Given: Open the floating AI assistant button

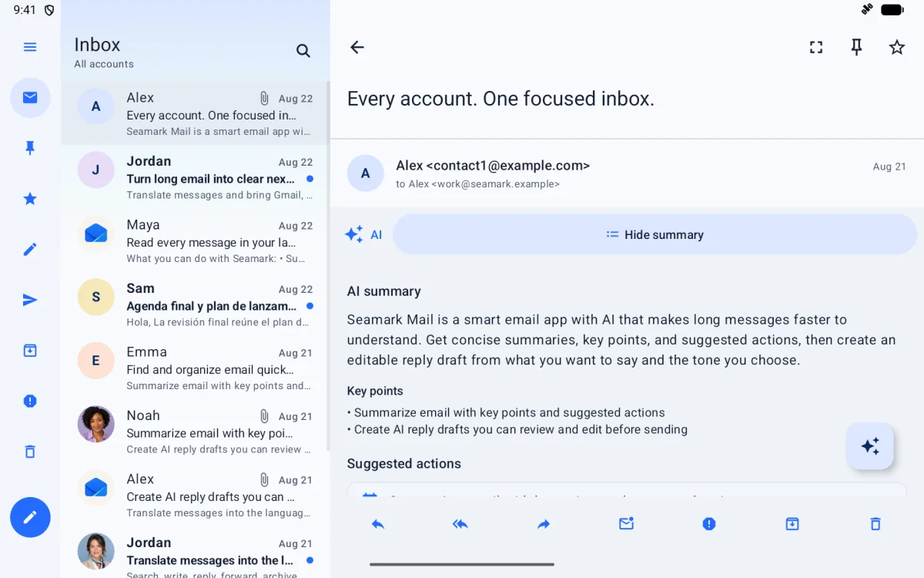Looking at the screenshot, I should pos(870,446).
